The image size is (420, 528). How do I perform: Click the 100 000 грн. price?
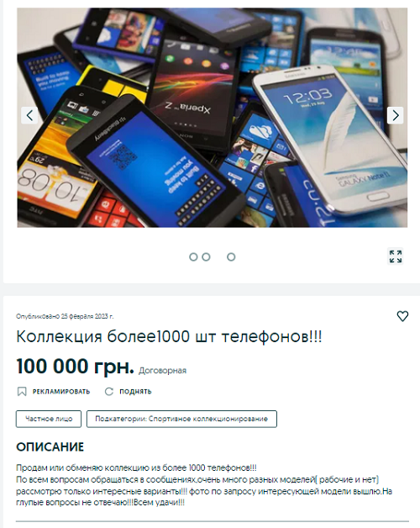76,366
